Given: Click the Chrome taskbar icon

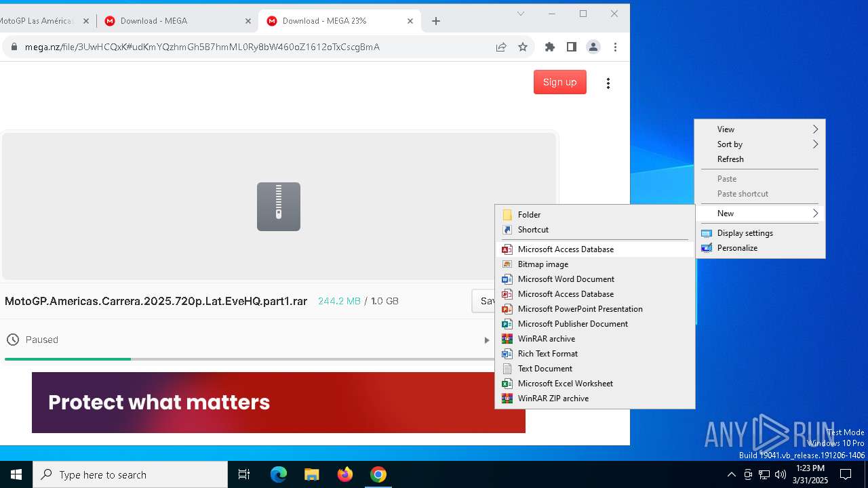Looking at the screenshot, I should (378, 474).
